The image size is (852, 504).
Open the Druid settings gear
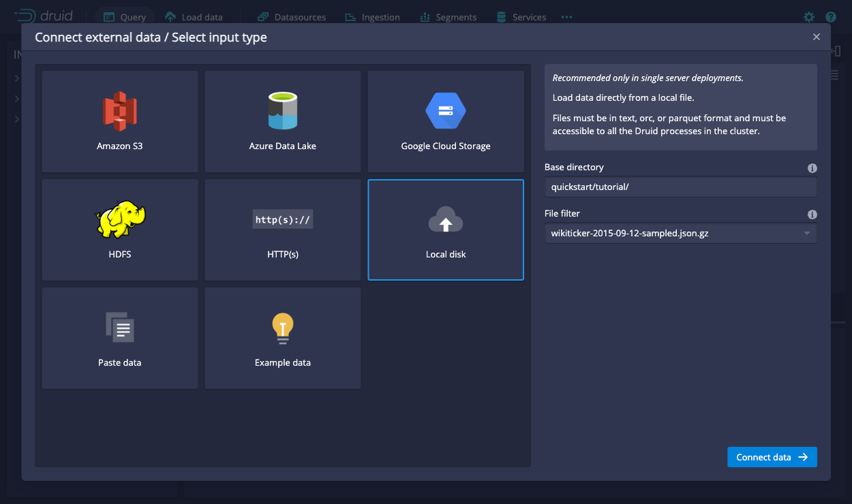click(x=808, y=16)
